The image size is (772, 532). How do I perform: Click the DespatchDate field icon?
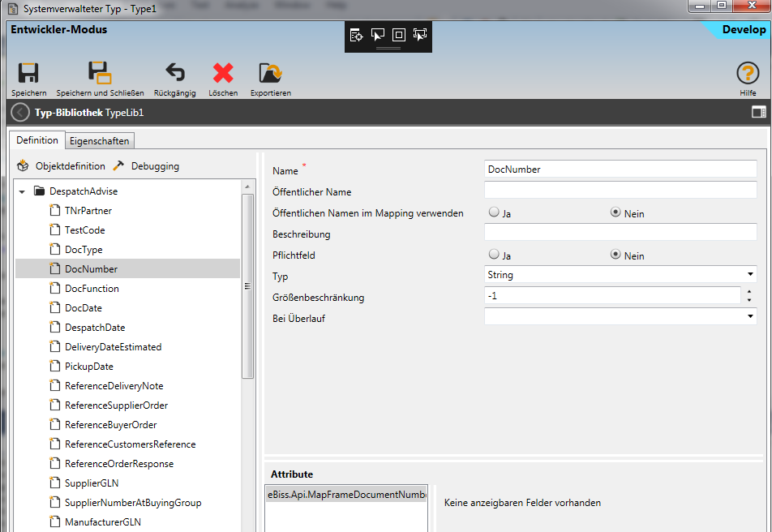54,327
